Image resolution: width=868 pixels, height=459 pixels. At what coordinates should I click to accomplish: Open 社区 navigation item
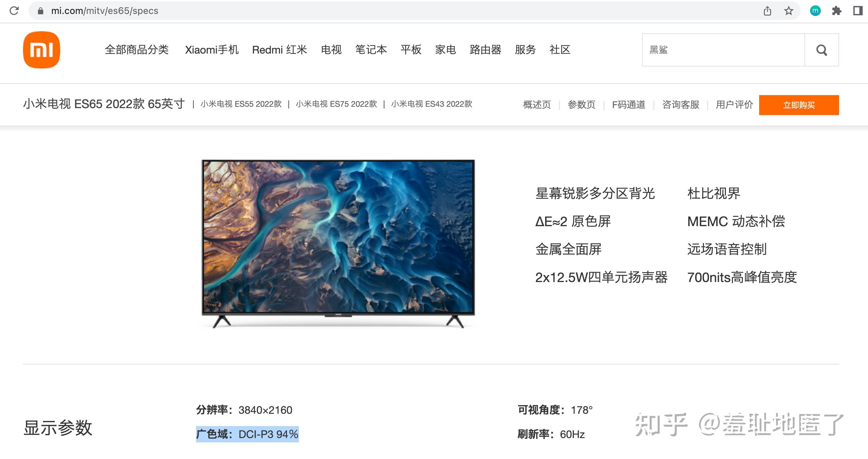[x=560, y=50]
